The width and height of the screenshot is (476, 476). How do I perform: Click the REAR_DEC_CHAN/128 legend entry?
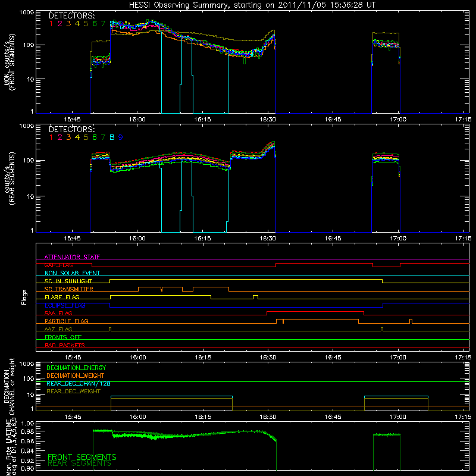click(79, 383)
